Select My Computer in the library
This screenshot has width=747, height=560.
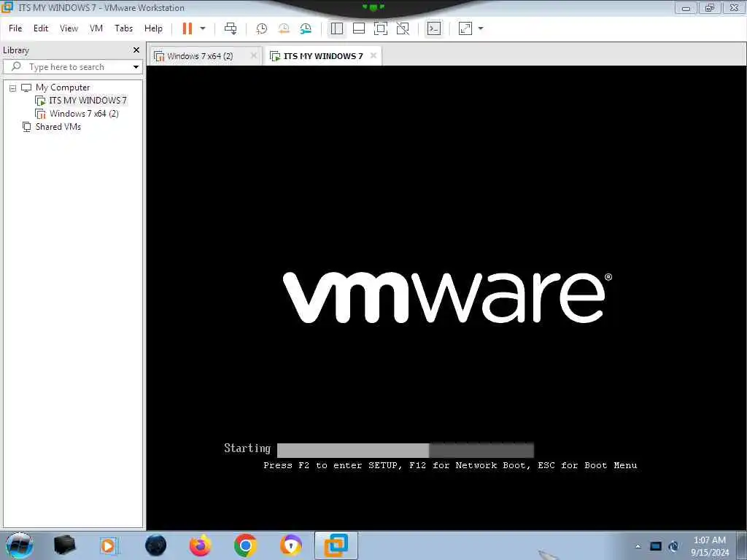tap(63, 87)
